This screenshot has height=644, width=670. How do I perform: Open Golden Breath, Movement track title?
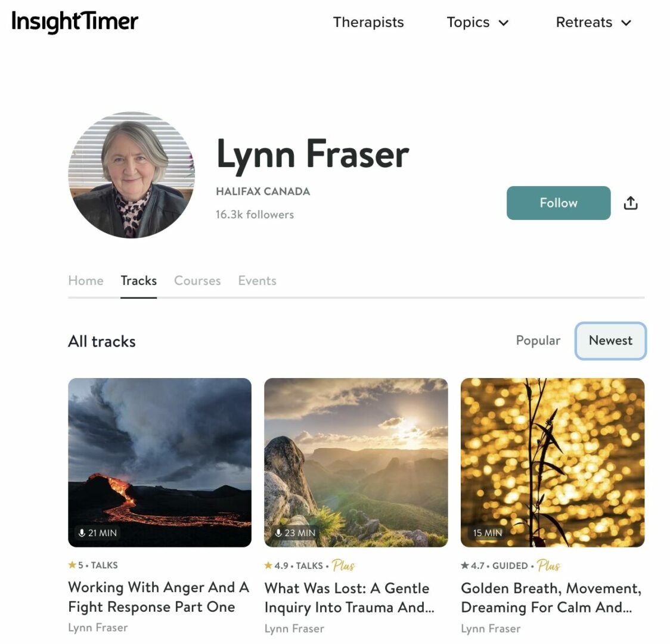pos(551,598)
